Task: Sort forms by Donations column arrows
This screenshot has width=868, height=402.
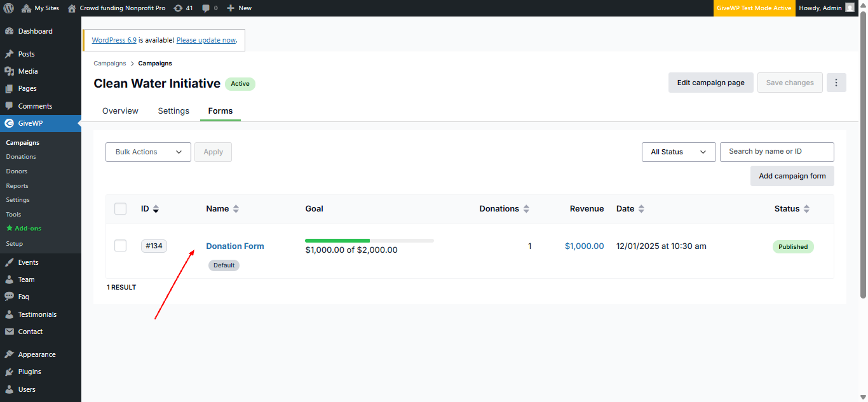Action: point(526,209)
